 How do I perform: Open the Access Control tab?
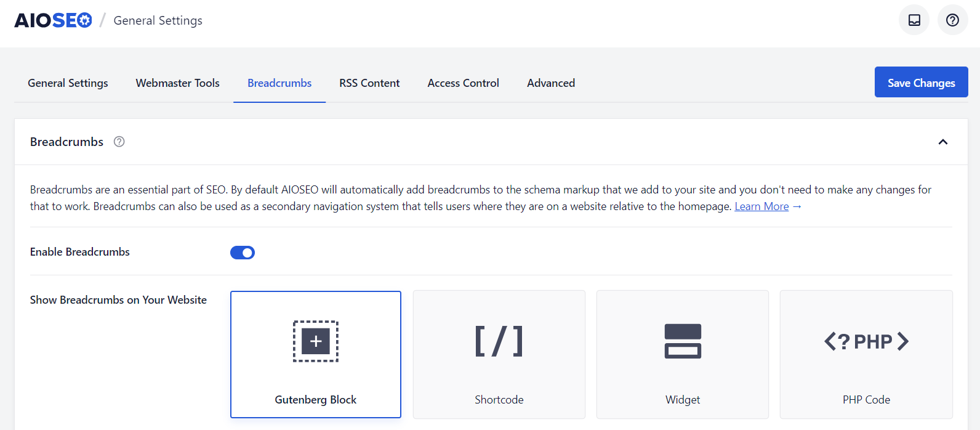coord(463,83)
